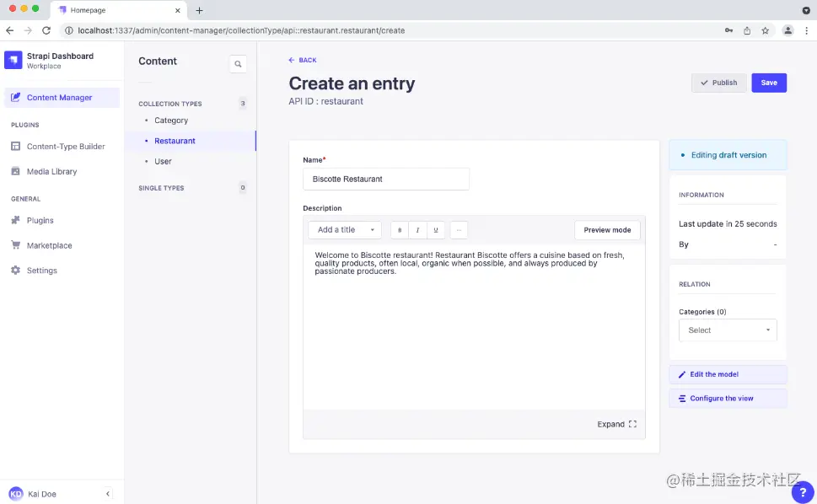Reload the browser page
817x504 pixels.
[46, 30]
